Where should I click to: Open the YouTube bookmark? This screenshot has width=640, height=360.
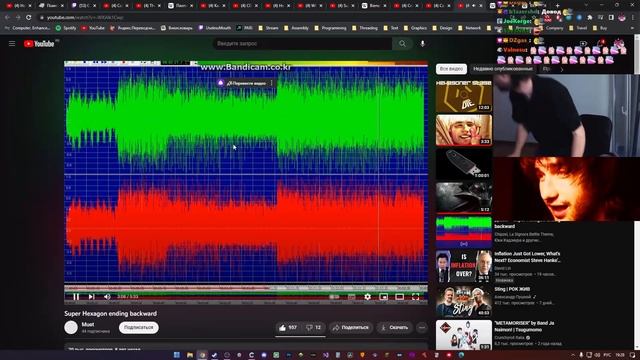93,28
